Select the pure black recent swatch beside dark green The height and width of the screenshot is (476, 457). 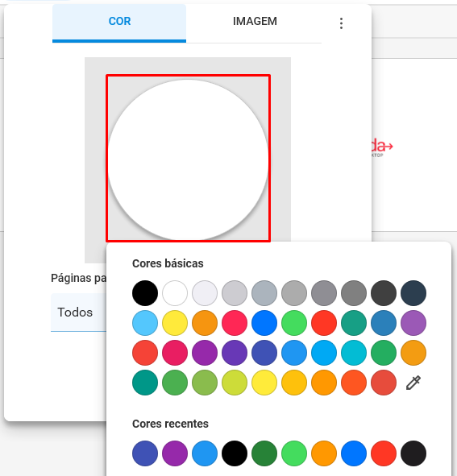[x=235, y=453]
